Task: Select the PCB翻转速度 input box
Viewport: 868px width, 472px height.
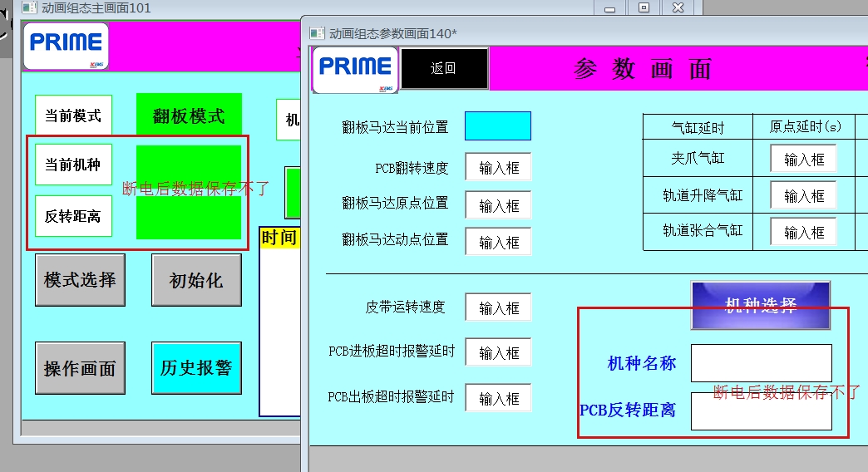Action: 498,167
